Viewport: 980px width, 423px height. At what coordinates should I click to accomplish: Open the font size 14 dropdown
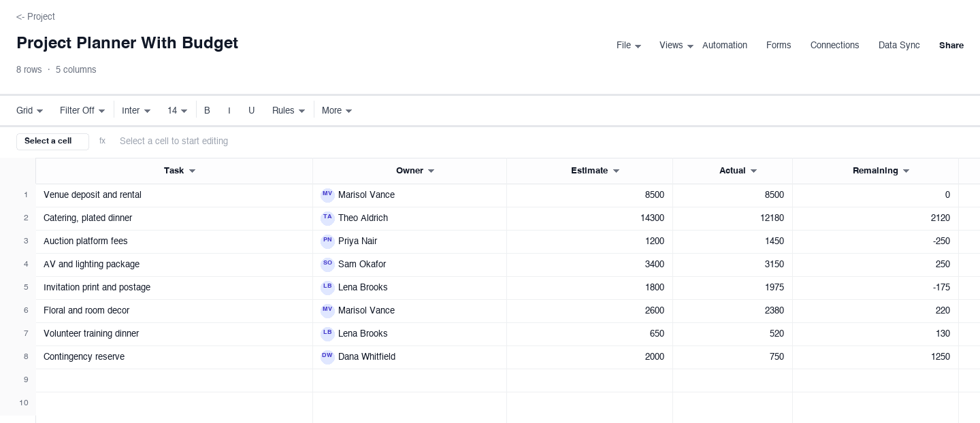[x=178, y=110]
